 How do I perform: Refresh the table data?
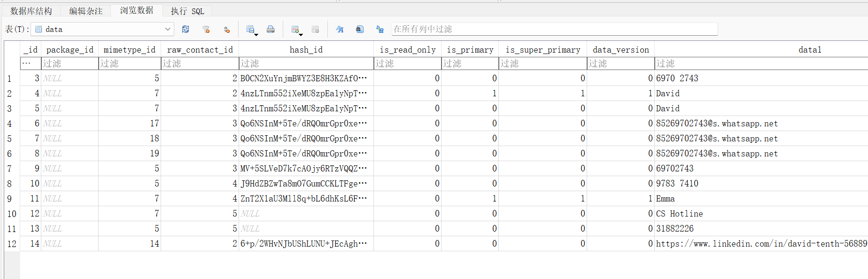tap(186, 29)
